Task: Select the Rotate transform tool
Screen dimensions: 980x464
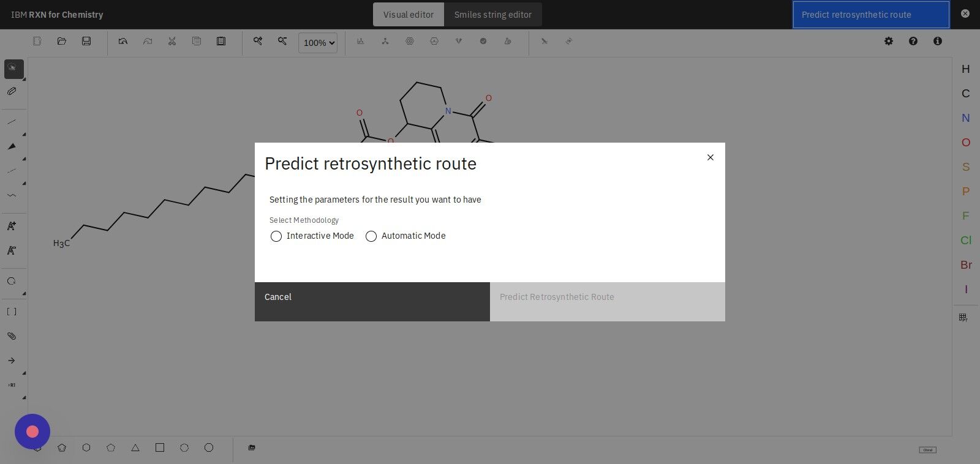Action: (12, 281)
